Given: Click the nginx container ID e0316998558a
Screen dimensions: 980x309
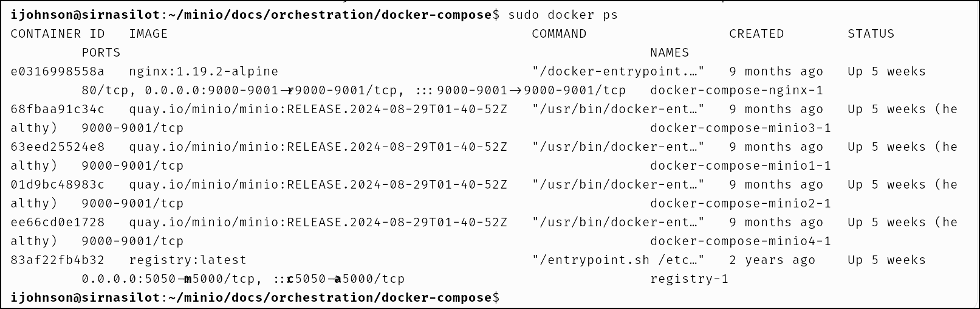Looking at the screenshot, I should [x=57, y=72].
